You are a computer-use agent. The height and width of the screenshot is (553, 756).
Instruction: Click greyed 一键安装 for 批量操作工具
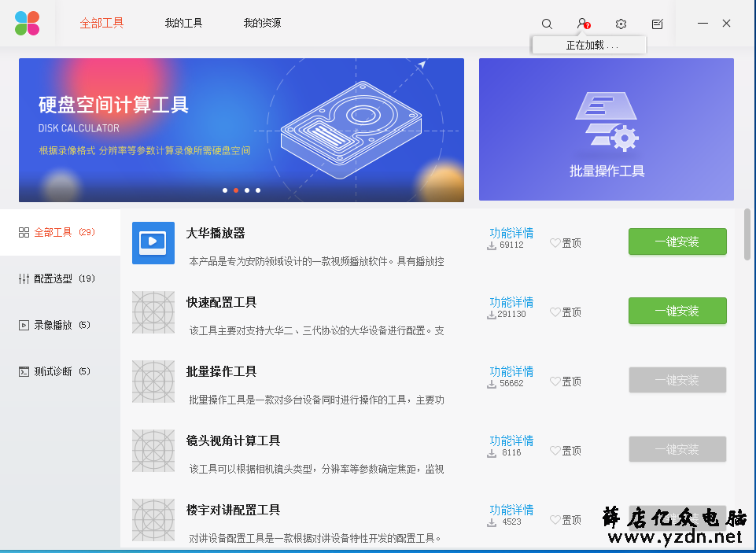click(x=677, y=380)
